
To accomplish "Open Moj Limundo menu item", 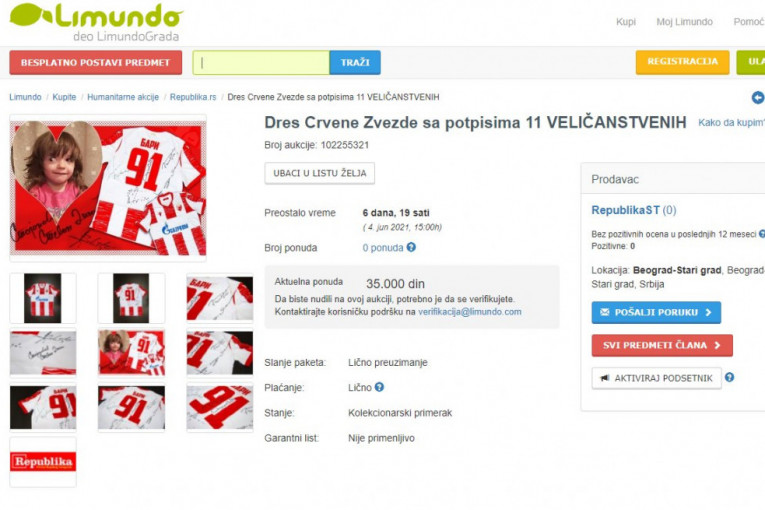I will (x=684, y=22).
